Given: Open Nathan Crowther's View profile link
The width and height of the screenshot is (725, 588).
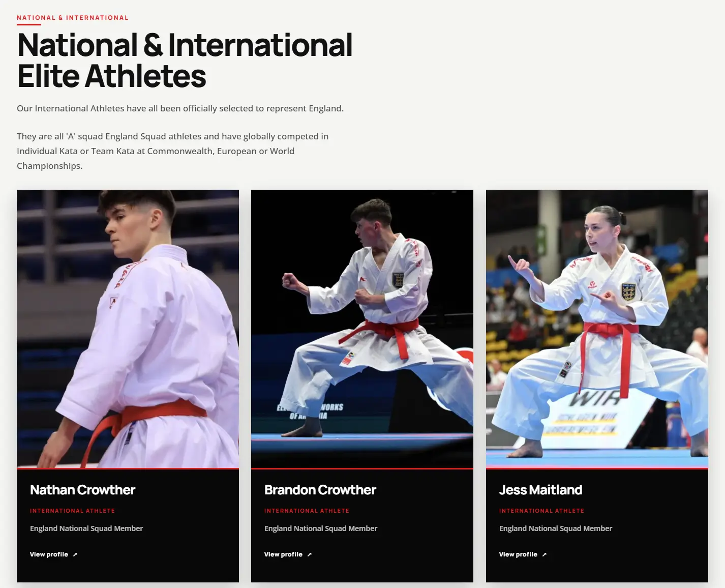Looking at the screenshot, I should pos(53,554).
